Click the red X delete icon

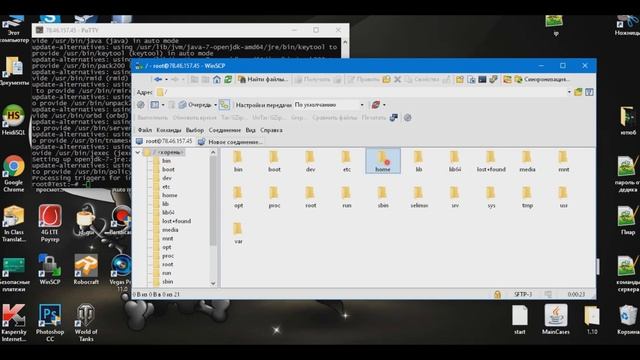tap(397, 79)
